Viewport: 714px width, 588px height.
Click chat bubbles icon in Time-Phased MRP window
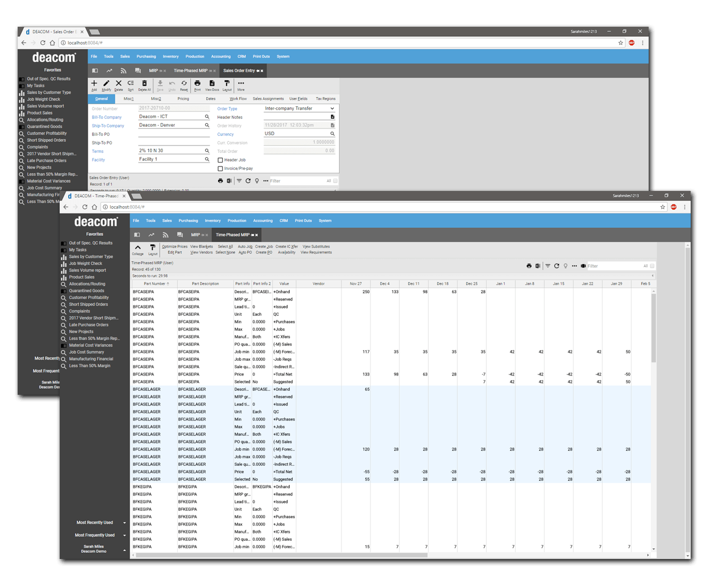pos(179,235)
